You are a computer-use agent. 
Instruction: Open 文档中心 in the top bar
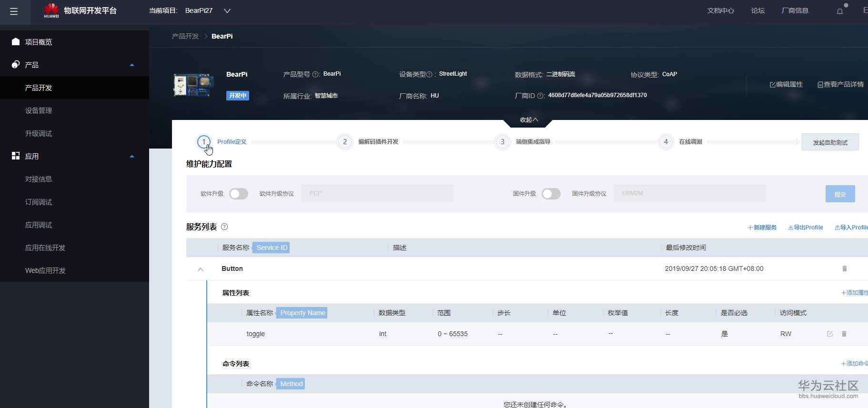(721, 10)
